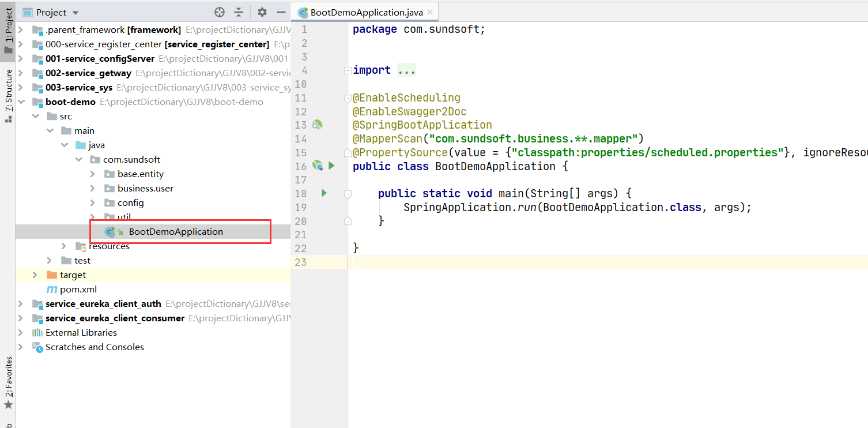Image resolution: width=868 pixels, height=428 pixels.
Task: Toggle the 1: Project tool window tab
Action: 8,31
